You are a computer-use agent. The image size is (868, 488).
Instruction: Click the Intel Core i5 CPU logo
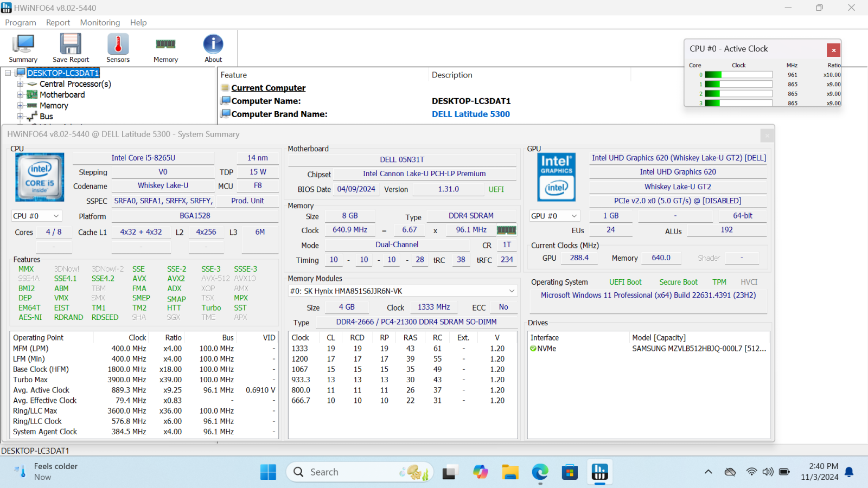[x=40, y=177]
